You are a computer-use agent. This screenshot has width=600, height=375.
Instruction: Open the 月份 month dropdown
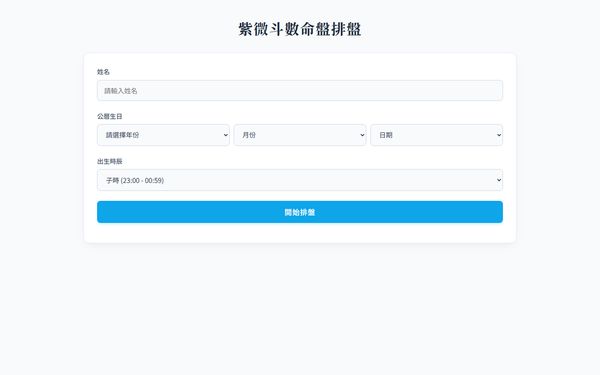(x=300, y=135)
